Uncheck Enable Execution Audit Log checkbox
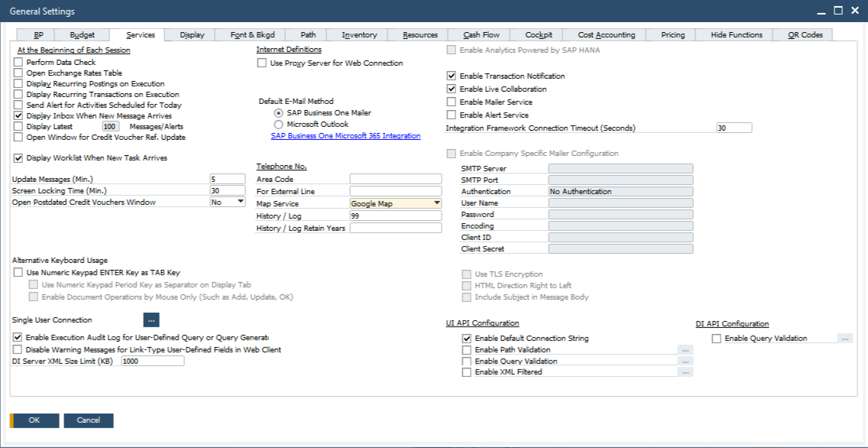 (17, 337)
